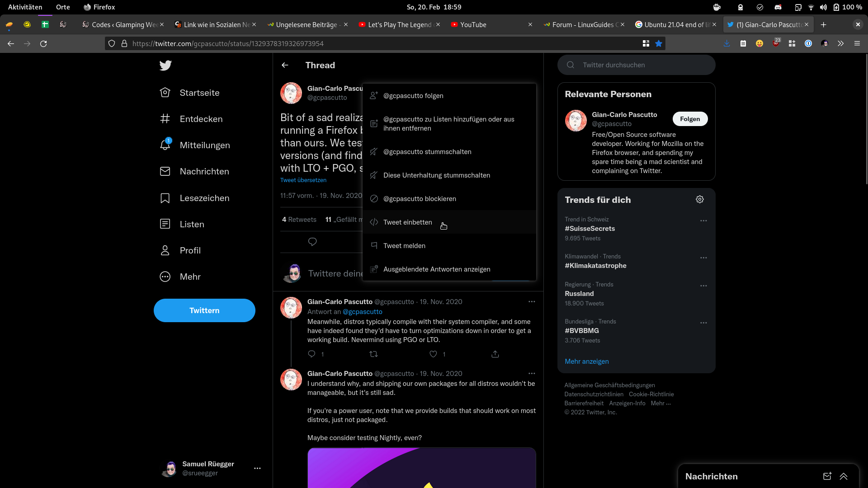Expand the thread back arrow navigation
Image resolution: width=868 pixels, height=488 pixels.
[285, 65]
